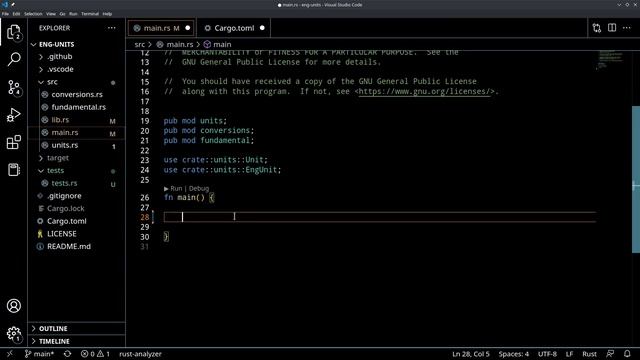The height and width of the screenshot is (360, 640).
Task: Click Explorer views and more actions ellipsis
Action: tap(111, 28)
